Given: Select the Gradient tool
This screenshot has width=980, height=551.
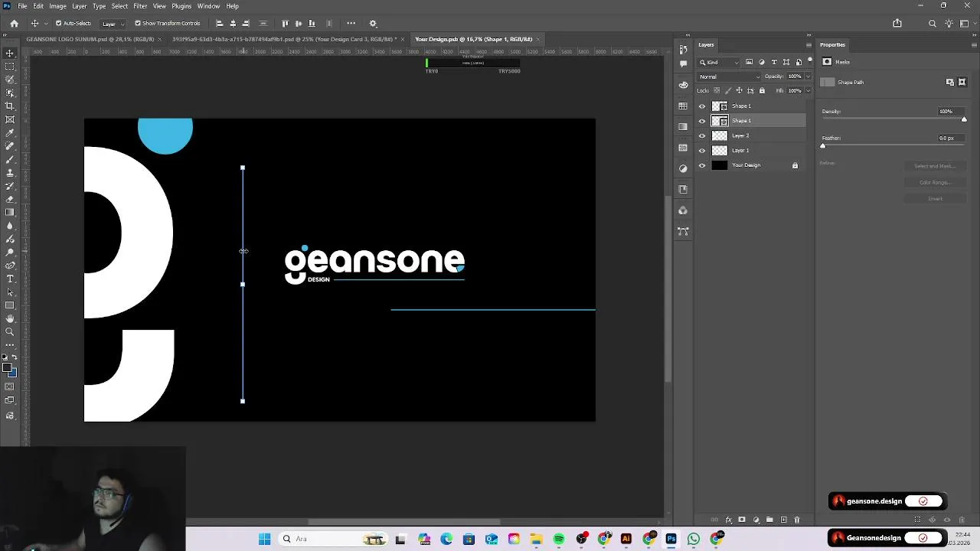Looking at the screenshot, I should point(10,213).
